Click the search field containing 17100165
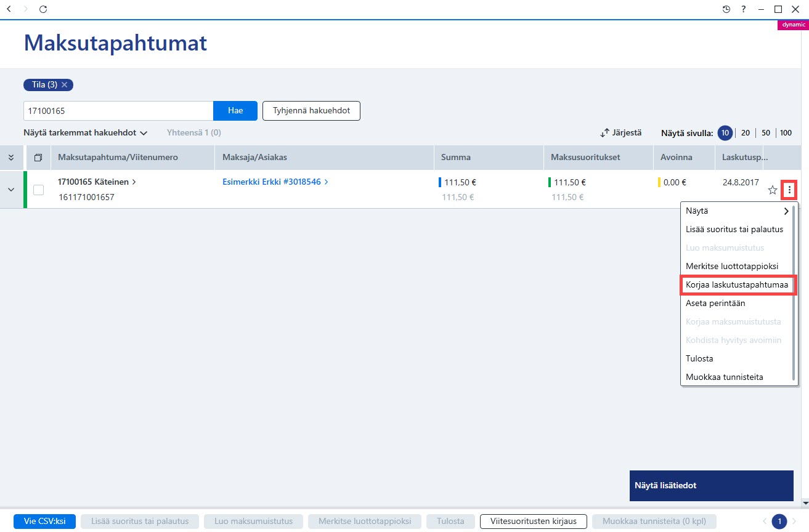This screenshot has height=532, width=809. pyautogui.click(x=118, y=111)
